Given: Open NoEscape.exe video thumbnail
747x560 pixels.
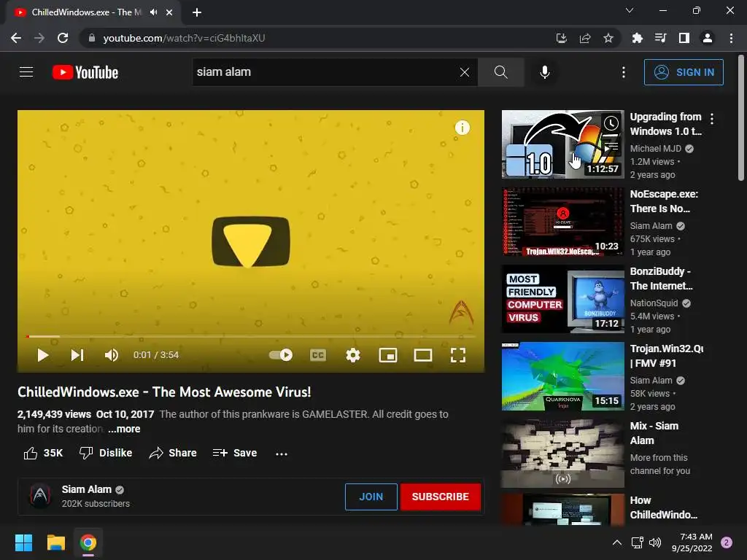Looking at the screenshot, I should click(562, 222).
